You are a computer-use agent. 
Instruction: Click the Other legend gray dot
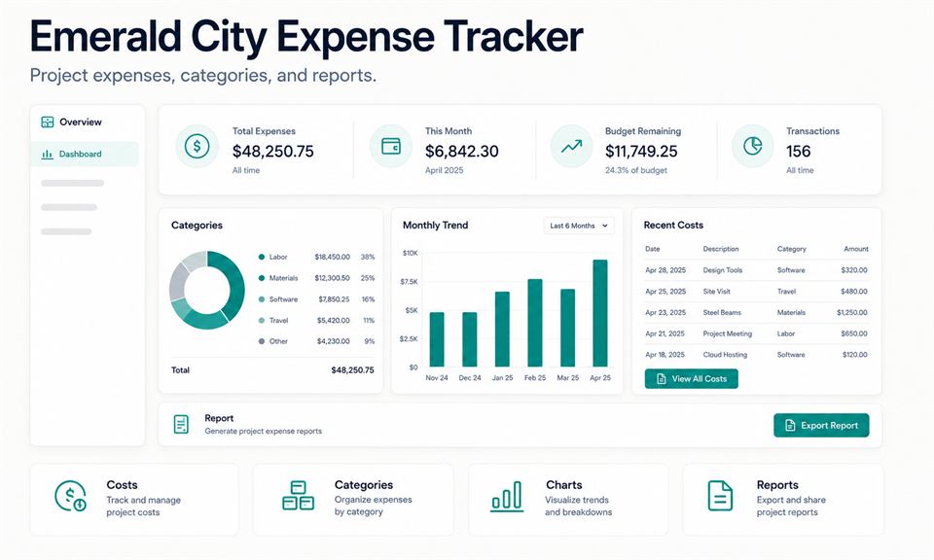click(262, 341)
